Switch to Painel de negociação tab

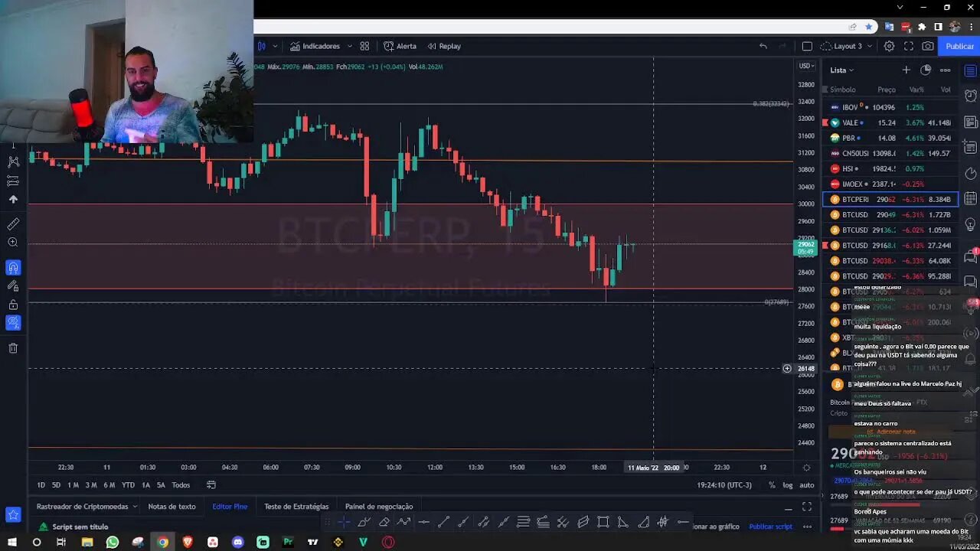(x=379, y=507)
